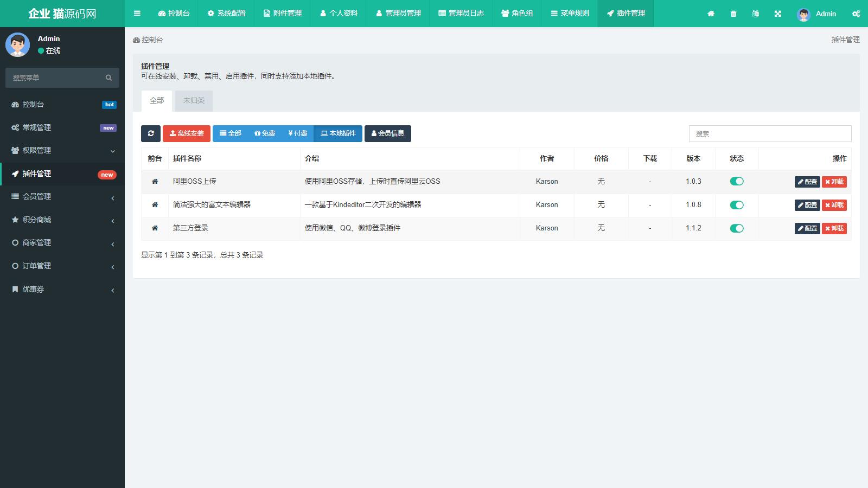Viewport: 868px width, 488px height.
Task: Click home icon for 阿里OSS上传 row
Action: [155, 182]
